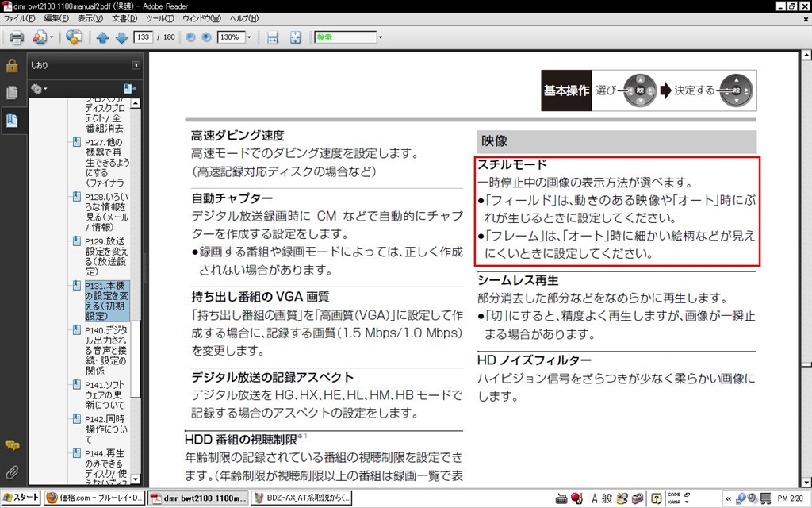Click the Print toolbar icon
The height and width of the screenshot is (508, 812).
click(17, 37)
